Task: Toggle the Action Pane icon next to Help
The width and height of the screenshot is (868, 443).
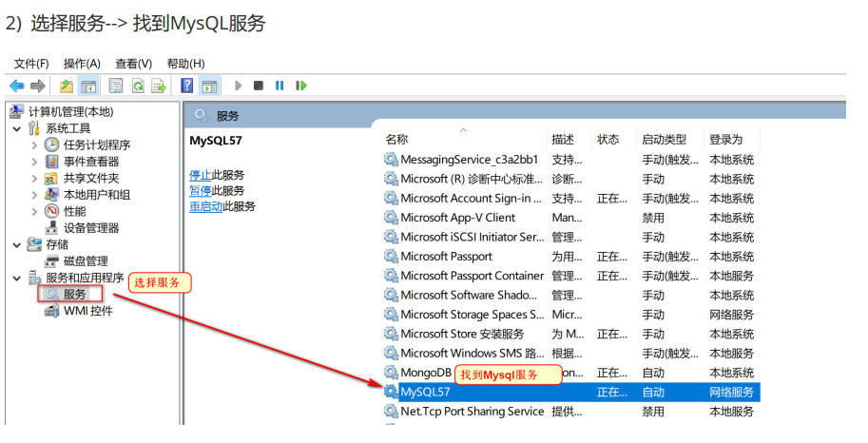Action: point(209,86)
